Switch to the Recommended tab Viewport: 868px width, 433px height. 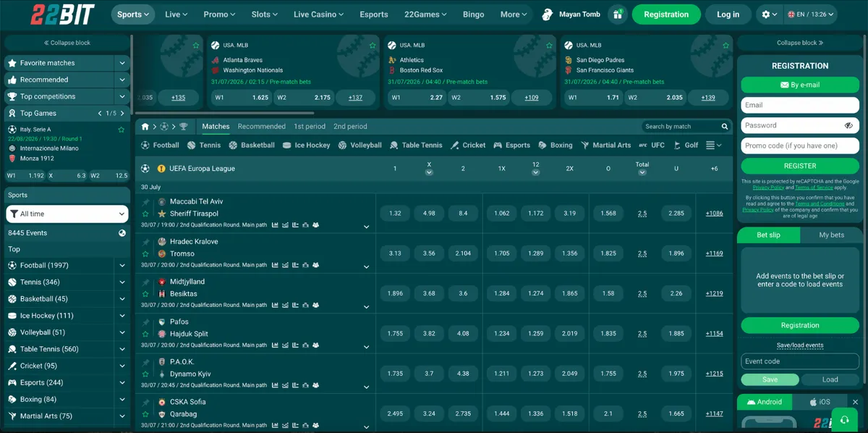pos(261,127)
